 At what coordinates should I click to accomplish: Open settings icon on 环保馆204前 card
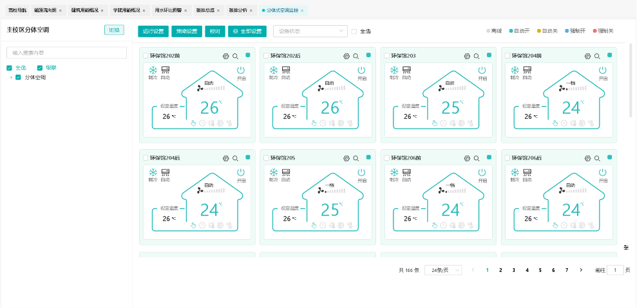[588, 56]
